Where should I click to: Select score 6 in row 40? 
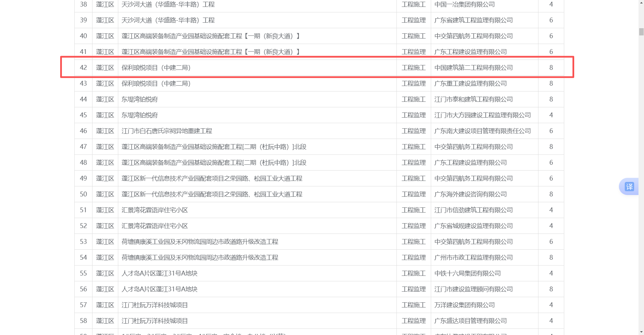pos(551,36)
